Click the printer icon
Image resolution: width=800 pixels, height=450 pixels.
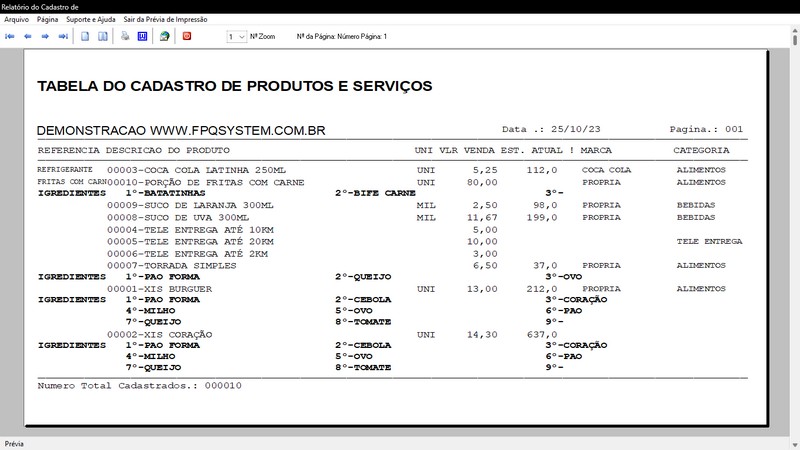pos(125,36)
